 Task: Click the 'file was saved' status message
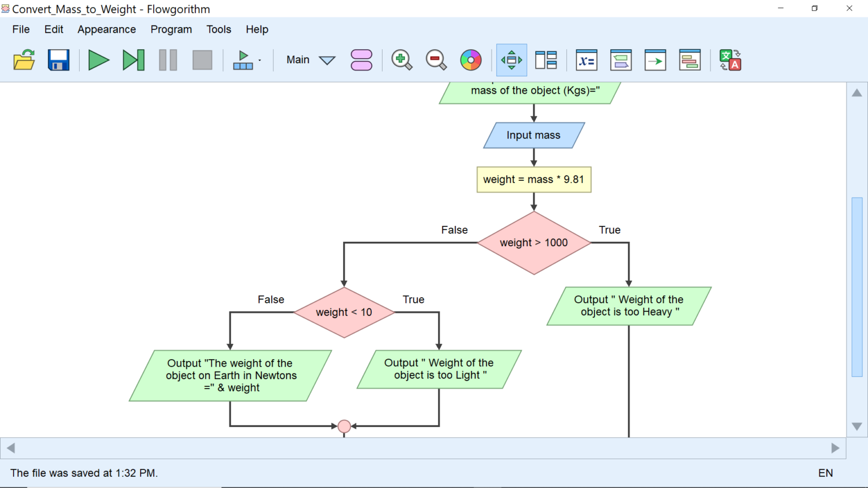(x=84, y=473)
